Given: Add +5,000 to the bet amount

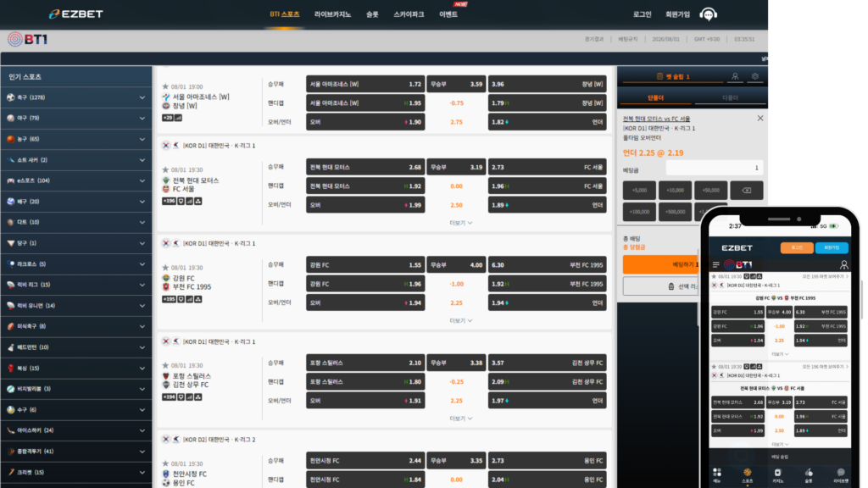Looking at the screenshot, I should tap(639, 191).
